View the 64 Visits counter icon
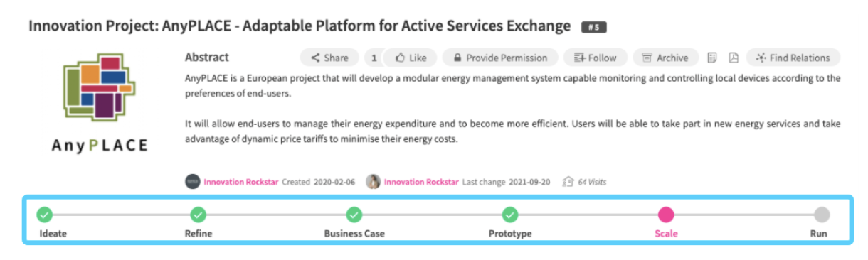The width and height of the screenshot is (868, 260). (568, 182)
